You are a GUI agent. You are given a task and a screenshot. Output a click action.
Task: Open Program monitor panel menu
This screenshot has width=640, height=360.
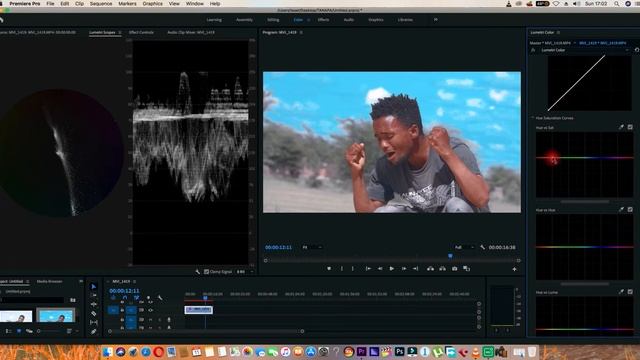pyautogui.click(x=301, y=32)
